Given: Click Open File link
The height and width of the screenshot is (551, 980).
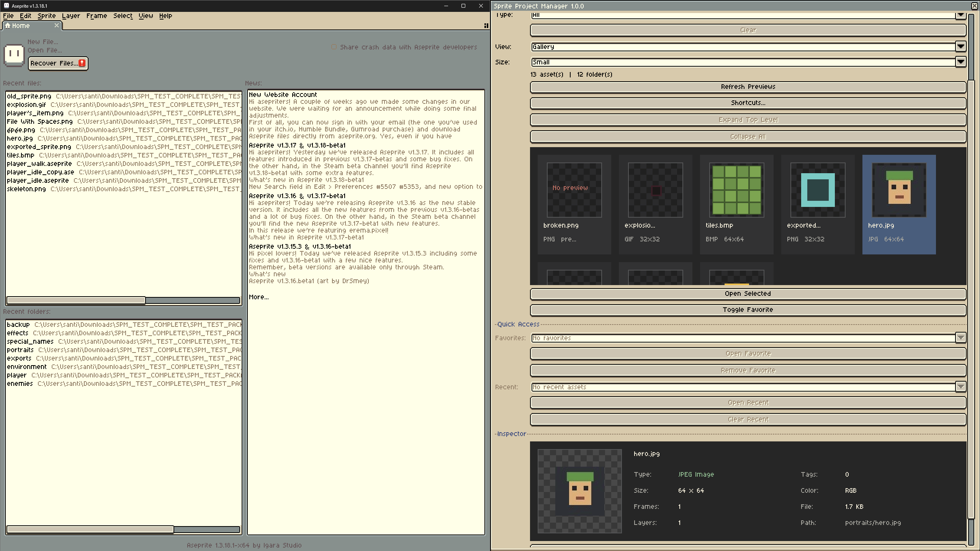Looking at the screenshot, I should (45, 50).
